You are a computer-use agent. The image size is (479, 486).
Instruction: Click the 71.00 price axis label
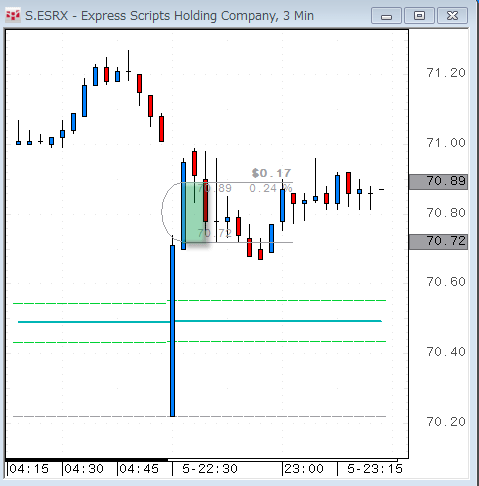coord(446,143)
